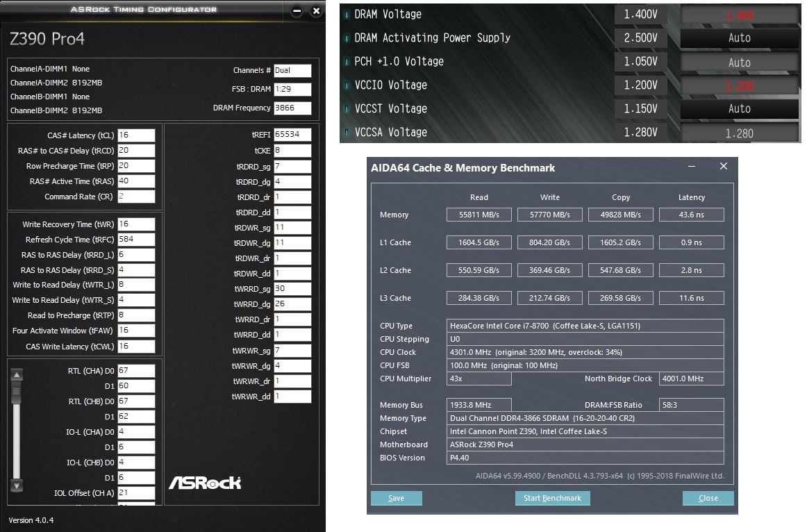This screenshot has height=532, width=807.
Task: Click the Command Rate (CR) field
Action: (x=136, y=197)
